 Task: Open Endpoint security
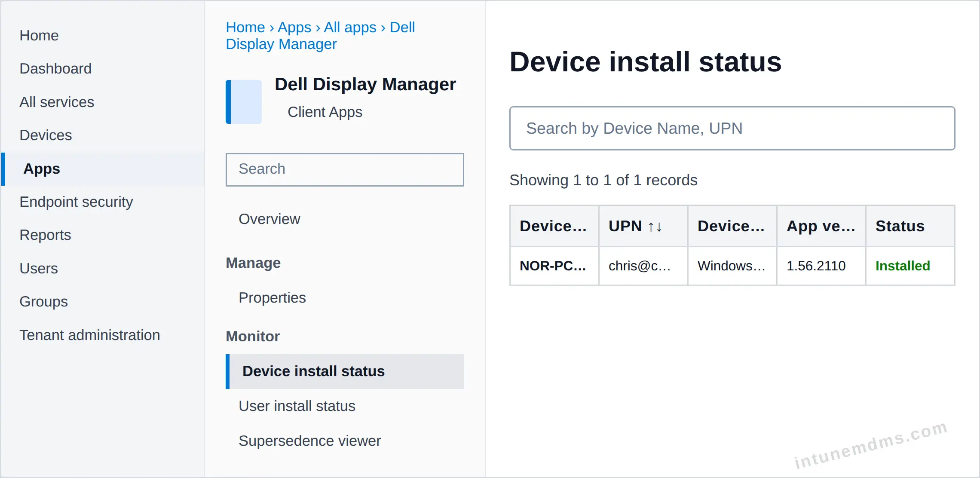point(76,202)
